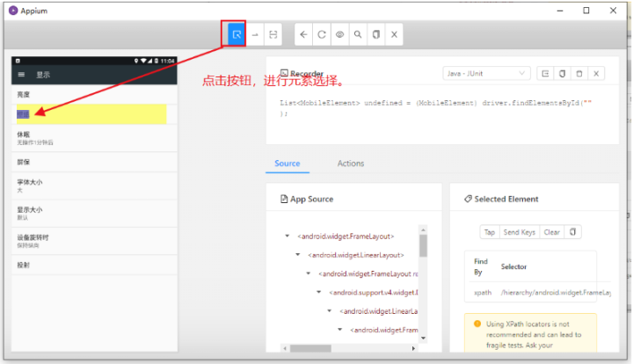Activate Select Elements mode button
The width and height of the screenshot is (633, 364).
tap(236, 34)
